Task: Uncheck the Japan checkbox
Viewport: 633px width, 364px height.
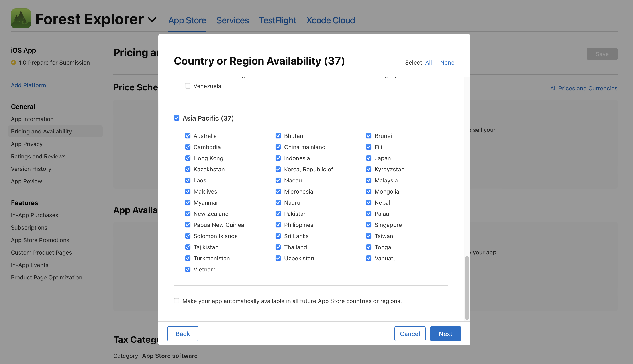Action: 369,158
